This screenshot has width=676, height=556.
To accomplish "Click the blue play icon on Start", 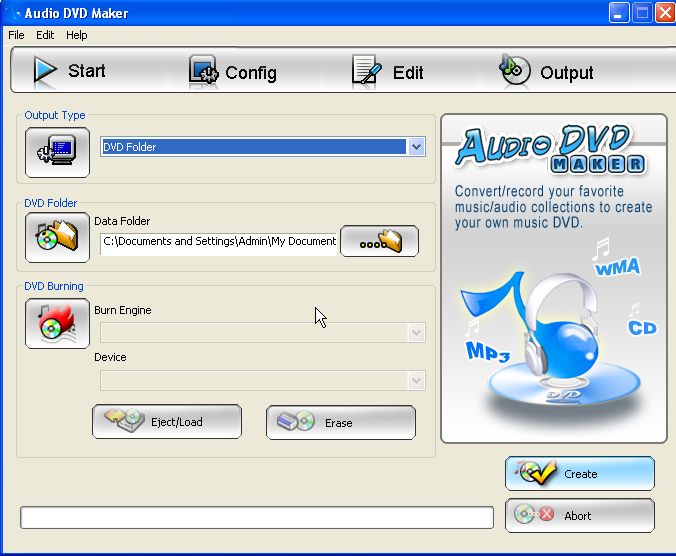I will pyautogui.click(x=44, y=70).
